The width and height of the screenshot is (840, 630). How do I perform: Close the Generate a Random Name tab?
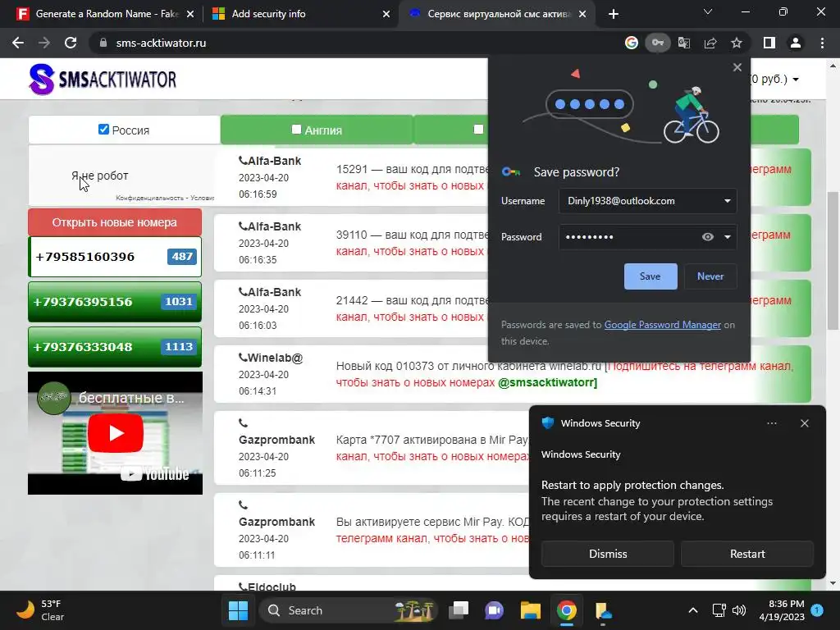tap(190, 14)
